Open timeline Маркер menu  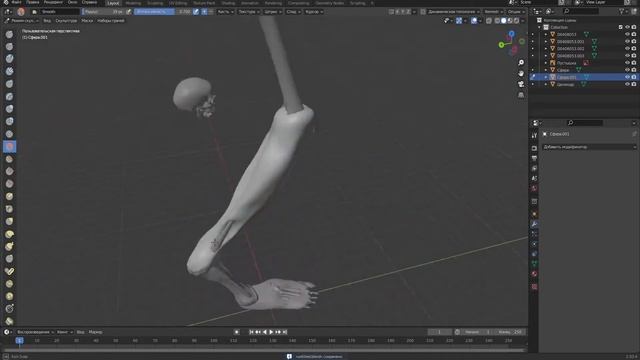[x=96, y=332]
